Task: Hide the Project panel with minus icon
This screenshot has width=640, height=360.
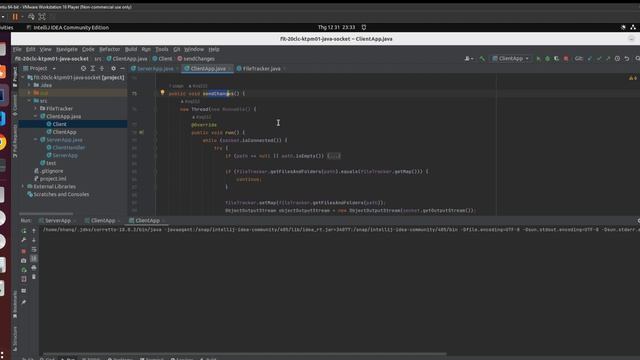Action: pyautogui.click(x=122, y=69)
